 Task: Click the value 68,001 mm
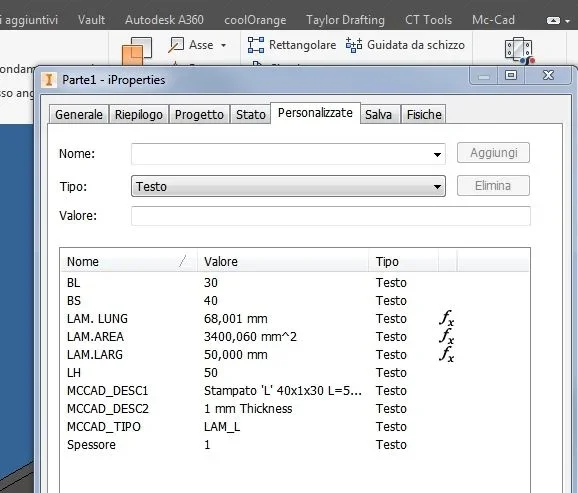coord(236,319)
